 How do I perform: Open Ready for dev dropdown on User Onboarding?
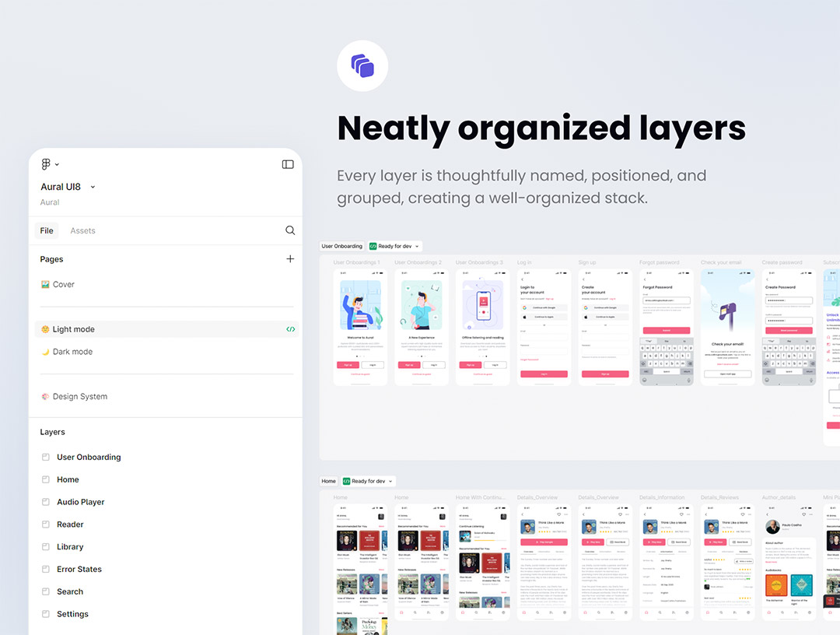coord(395,246)
